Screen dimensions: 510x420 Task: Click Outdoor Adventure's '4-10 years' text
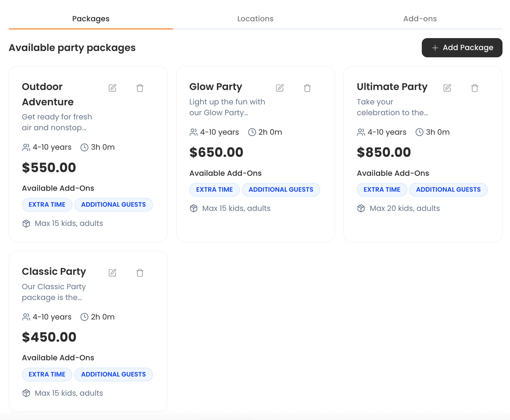pyautogui.click(x=52, y=147)
